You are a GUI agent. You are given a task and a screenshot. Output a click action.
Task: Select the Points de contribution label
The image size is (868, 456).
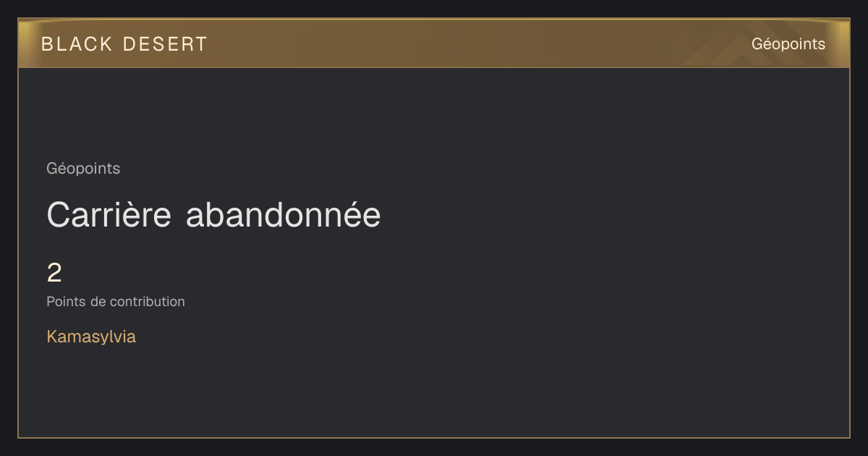click(116, 302)
